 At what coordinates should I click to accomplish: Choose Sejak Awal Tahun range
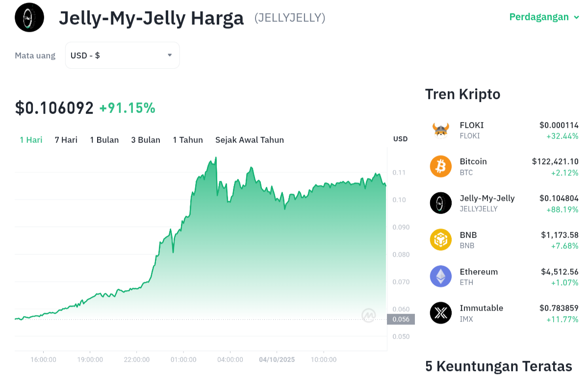click(250, 140)
